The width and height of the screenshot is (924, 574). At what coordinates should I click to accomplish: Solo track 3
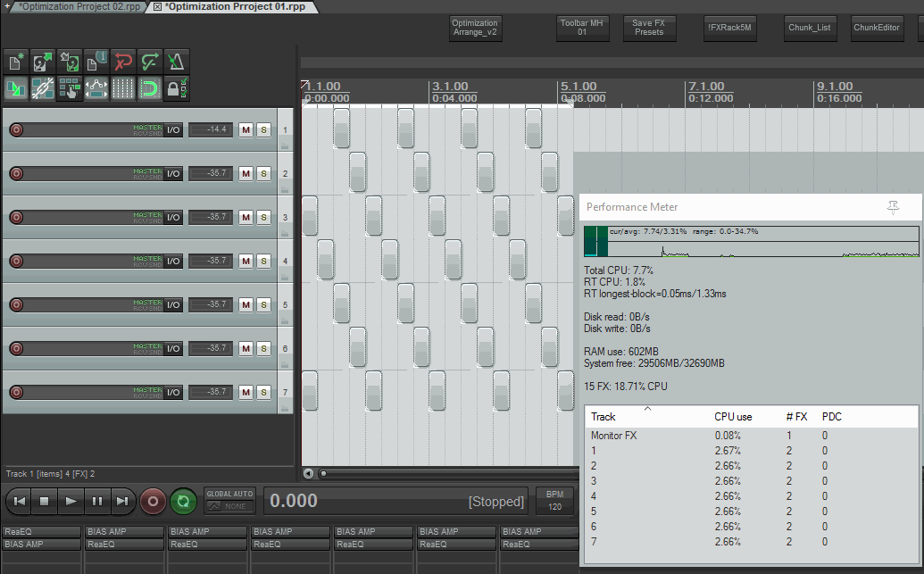(x=263, y=217)
